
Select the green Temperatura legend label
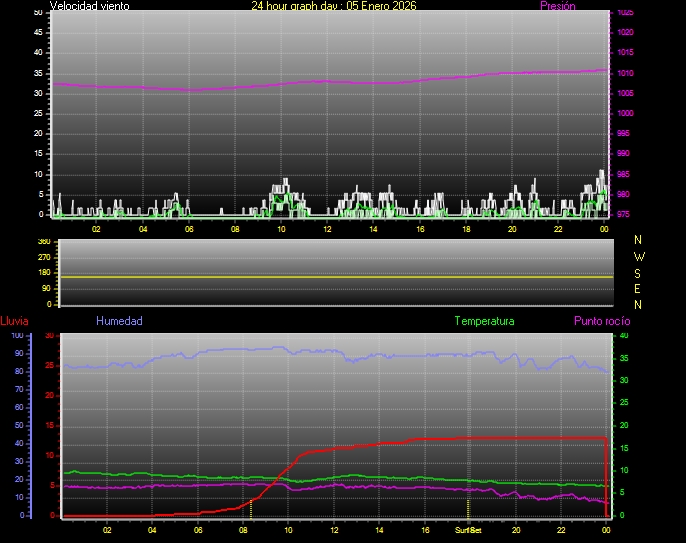(484, 321)
